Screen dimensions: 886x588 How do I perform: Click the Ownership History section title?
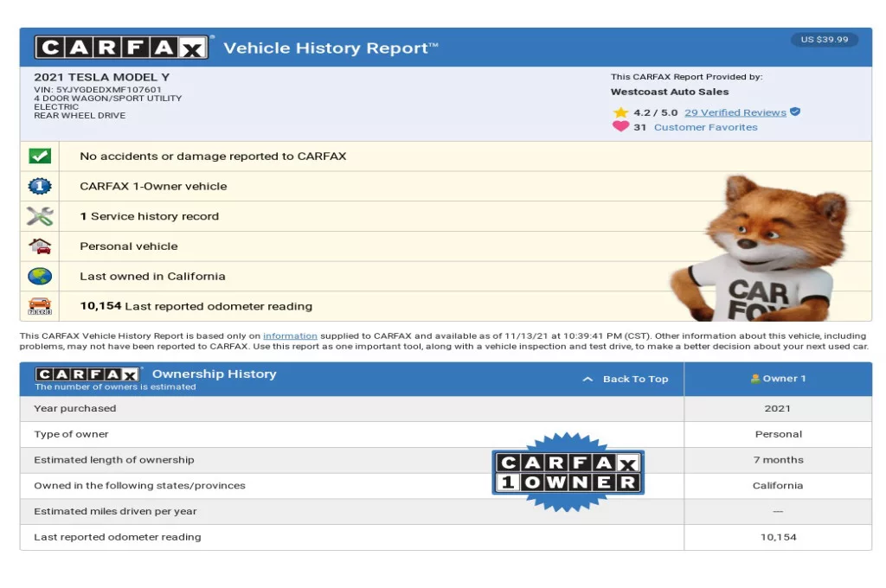(x=214, y=374)
